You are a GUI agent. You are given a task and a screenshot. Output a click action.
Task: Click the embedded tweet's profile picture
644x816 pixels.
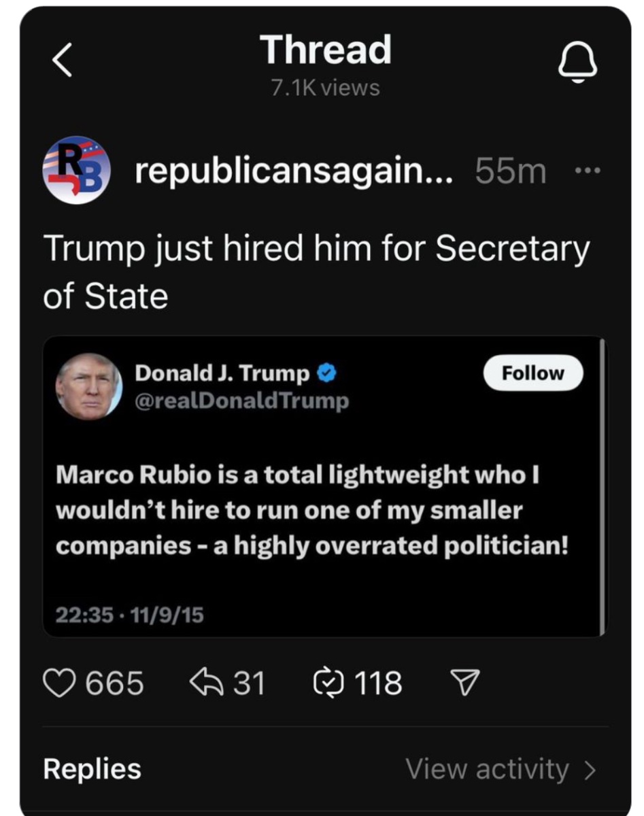[88, 386]
